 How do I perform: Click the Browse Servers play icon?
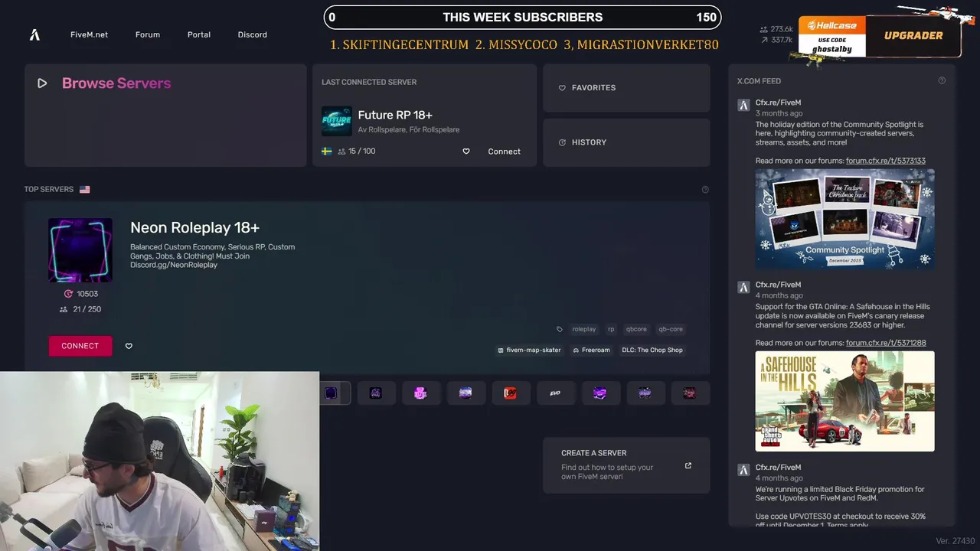pyautogui.click(x=42, y=83)
